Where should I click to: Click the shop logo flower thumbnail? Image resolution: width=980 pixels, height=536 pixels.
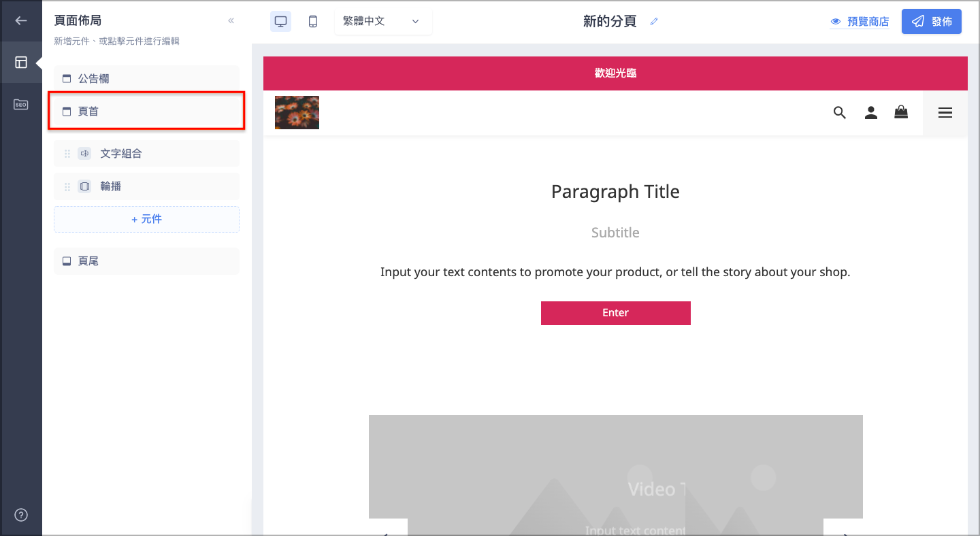coord(297,112)
